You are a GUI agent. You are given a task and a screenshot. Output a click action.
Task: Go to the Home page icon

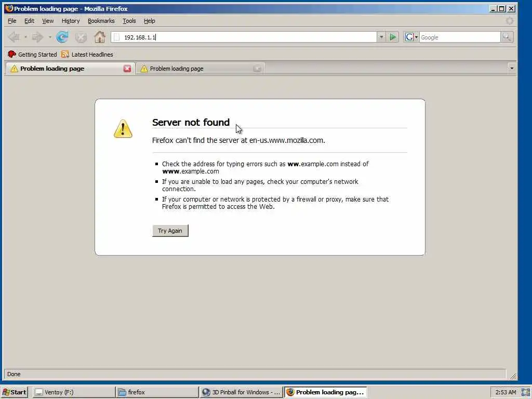click(x=99, y=37)
